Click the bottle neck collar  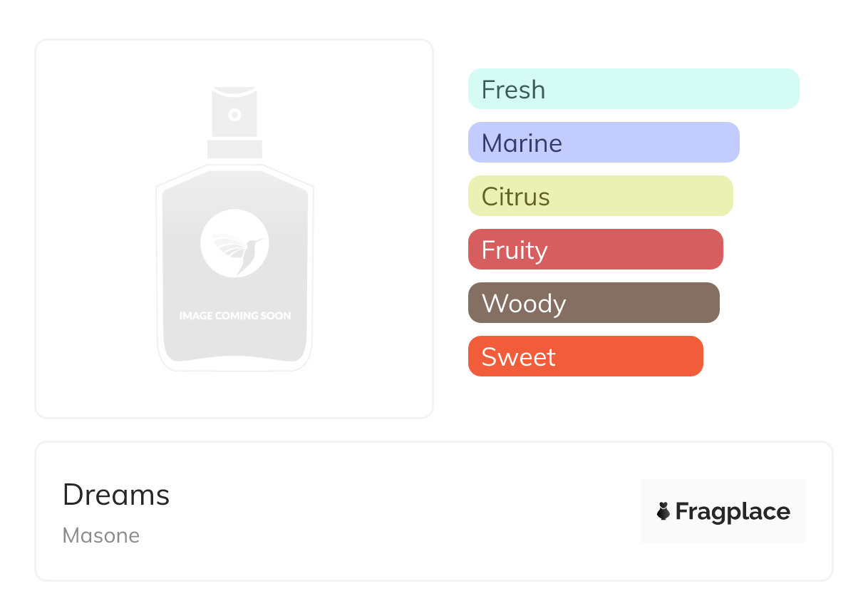click(x=234, y=149)
